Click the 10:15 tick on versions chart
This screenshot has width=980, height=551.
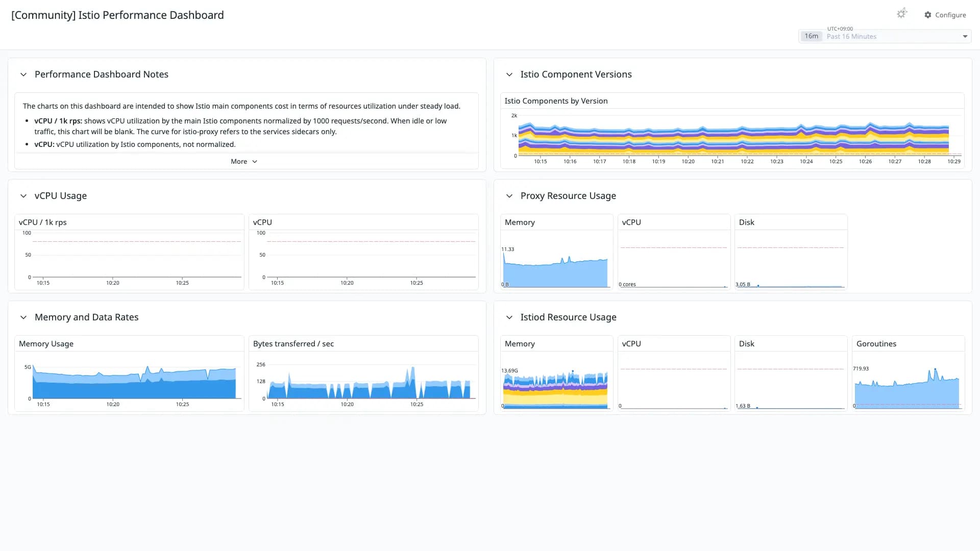pyautogui.click(x=540, y=161)
